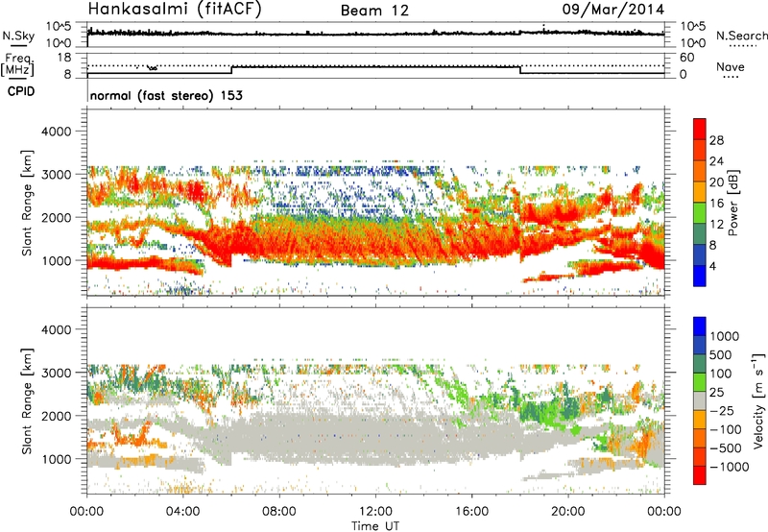Click the 20:00 time tick label

(x=568, y=512)
